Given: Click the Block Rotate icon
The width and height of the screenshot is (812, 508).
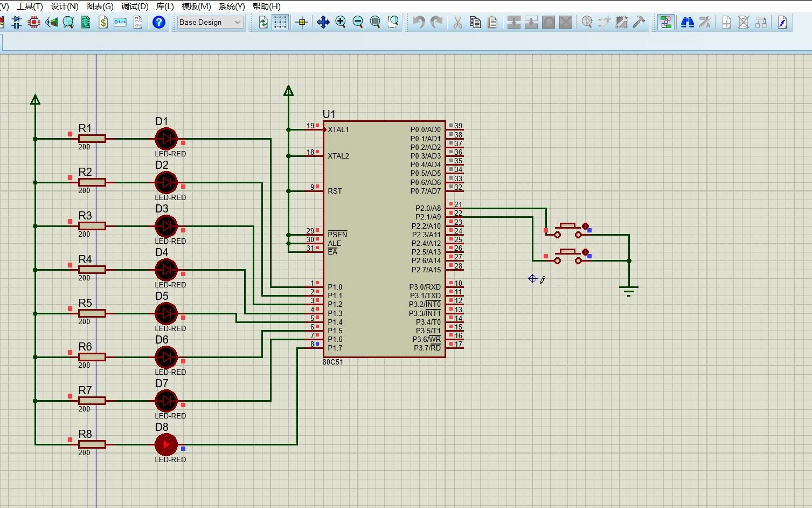Looking at the screenshot, I should (549, 22).
